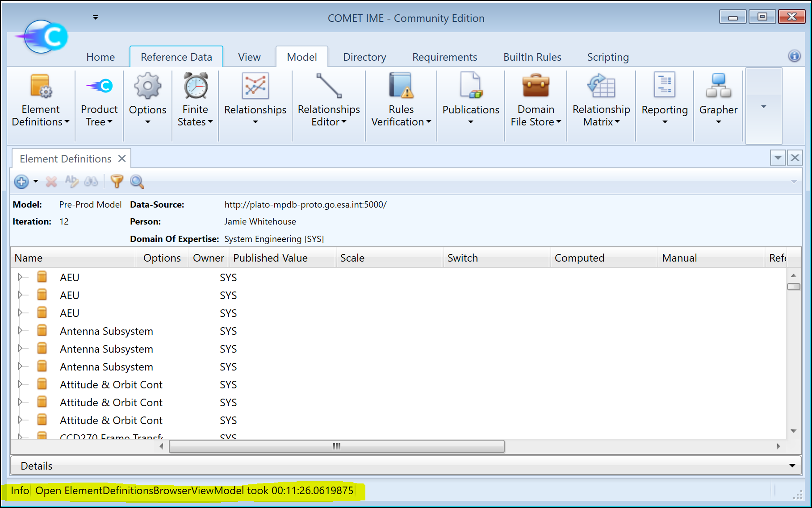Screen dimensions: 812x508
Task: Filter the list using the funnel icon
Action: point(116,182)
